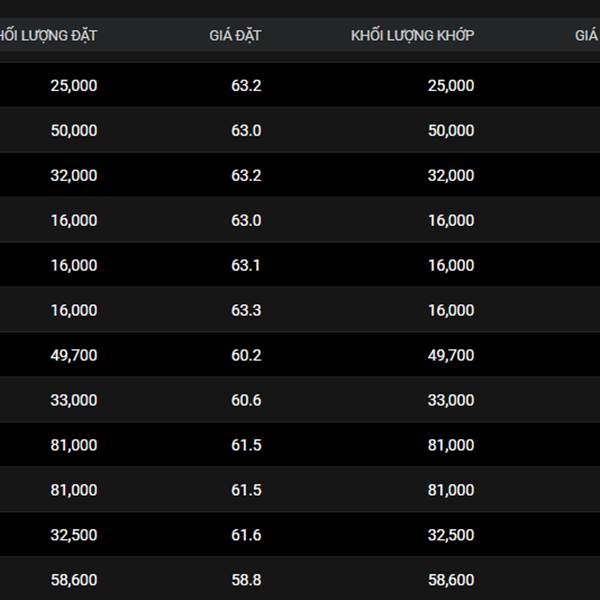Sort by the KHỐI LƯỢNG ĐẶT column header
The height and width of the screenshot is (600, 600).
pos(48,35)
